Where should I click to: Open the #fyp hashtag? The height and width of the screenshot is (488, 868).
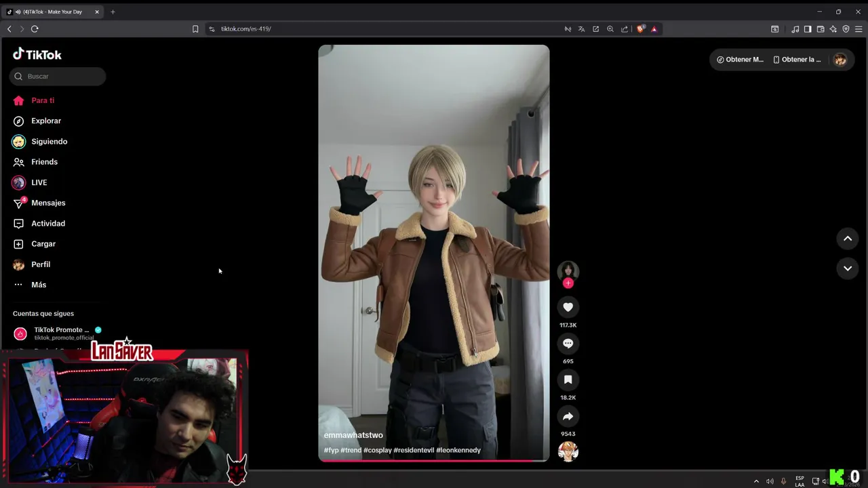coord(331,450)
